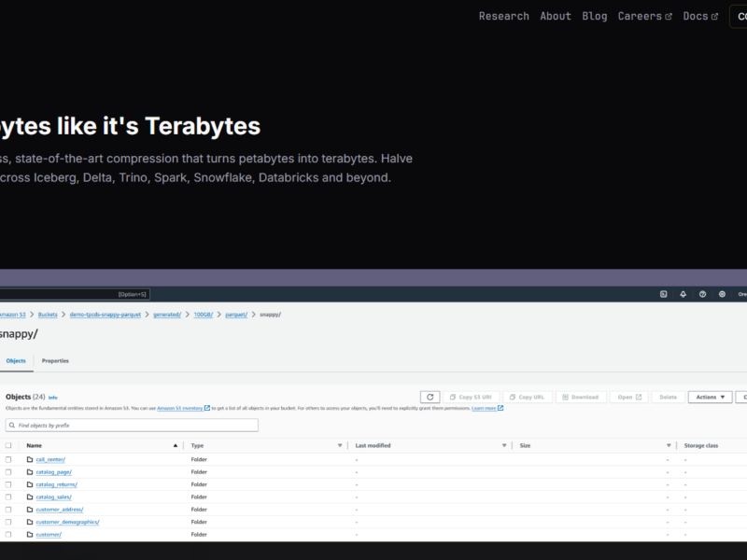This screenshot has height=560, width=747.
Task: Open the Type column filter arrow
Action: point(340,446)
